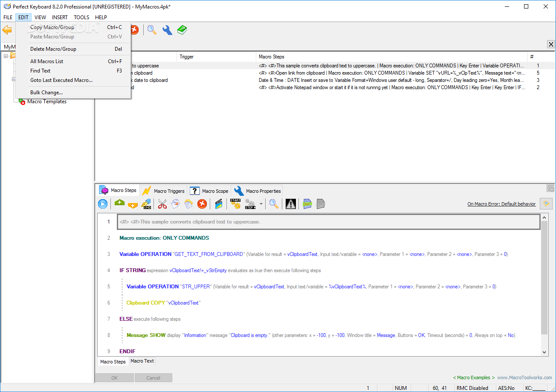Click the film clapper record icon
Viewport: 556px width, 392px height.
click(219, 204)
